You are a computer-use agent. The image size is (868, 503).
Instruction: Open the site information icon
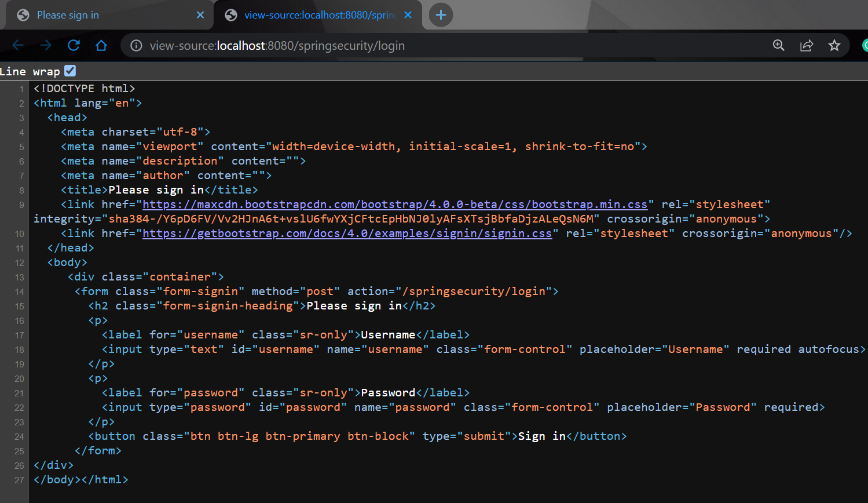tap(136, 45)
